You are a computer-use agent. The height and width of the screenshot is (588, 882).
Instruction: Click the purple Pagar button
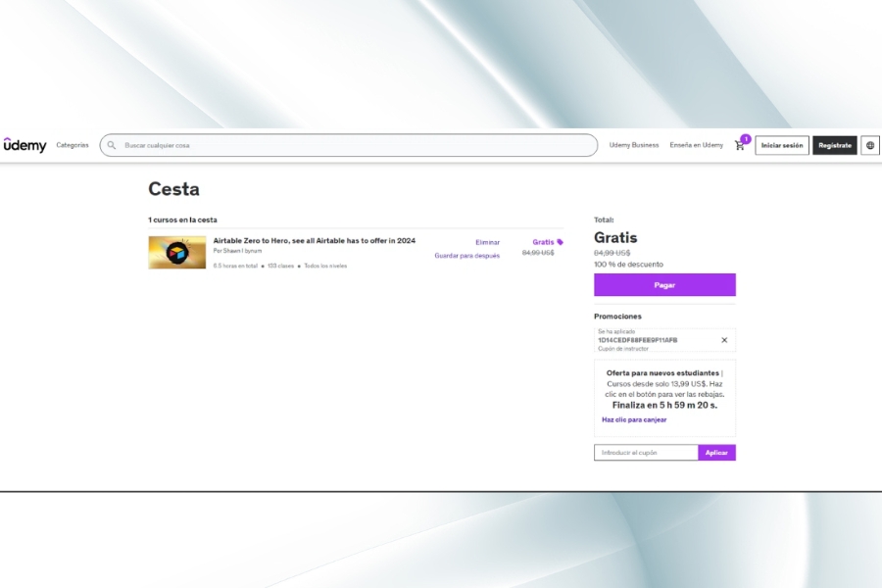click(x=664, y=285)
